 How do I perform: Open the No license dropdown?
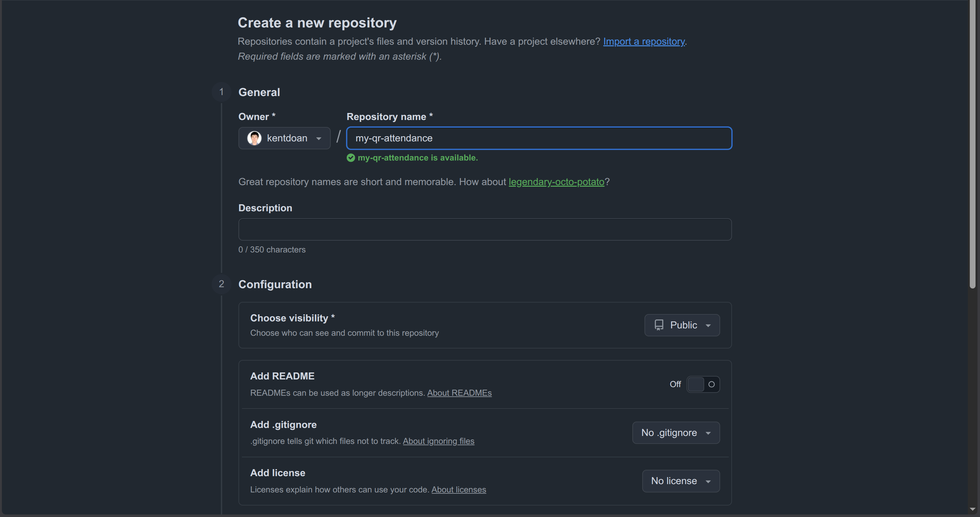(681, 481)
